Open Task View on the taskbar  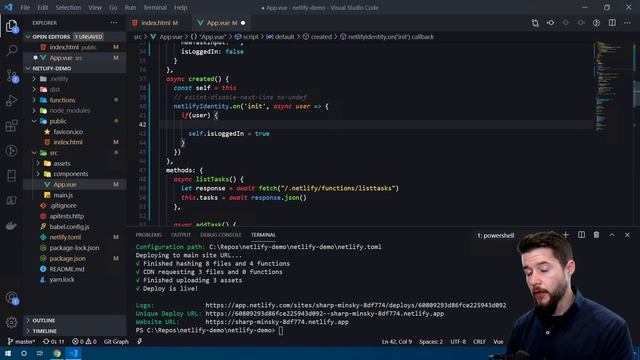40,353
